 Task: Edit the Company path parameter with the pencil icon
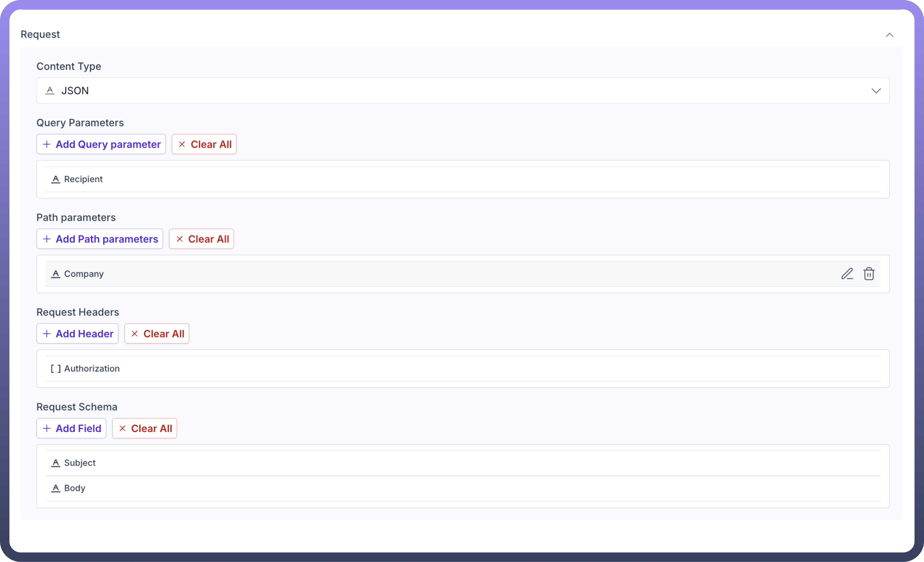(847, 274)
